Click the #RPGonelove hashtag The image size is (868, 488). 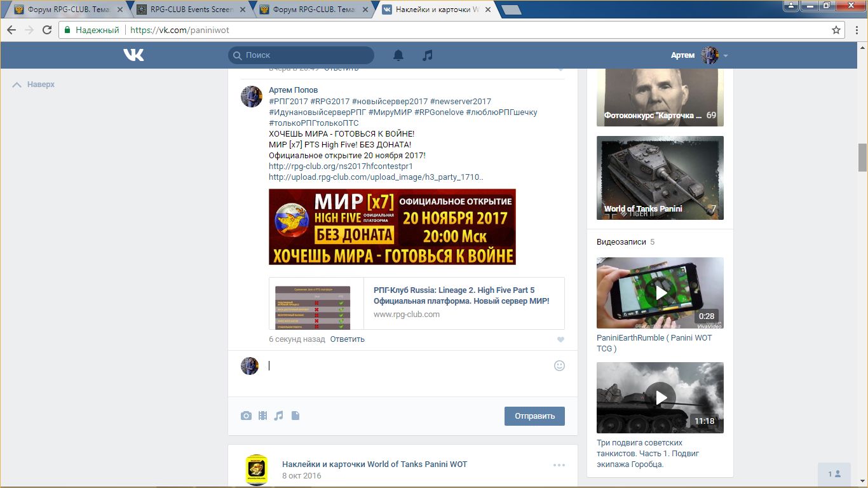pyautogui.click(x=438, y=112)
